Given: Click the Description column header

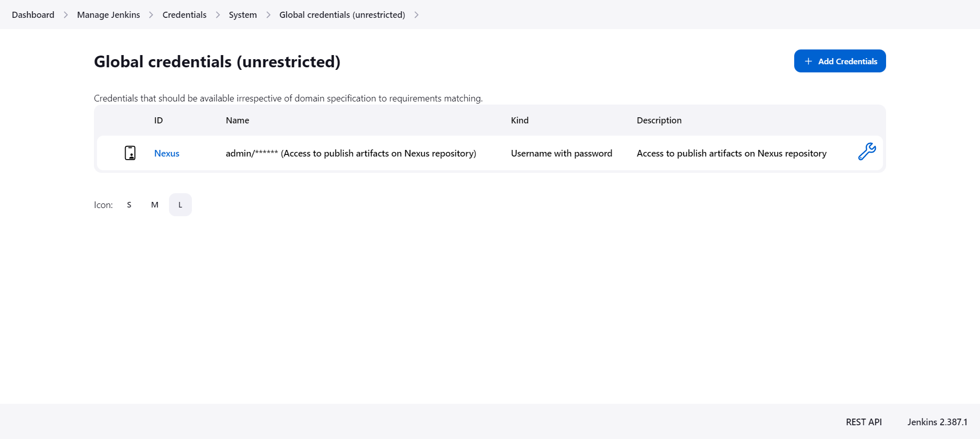Looking at the screenshot, I should (659, 120).
